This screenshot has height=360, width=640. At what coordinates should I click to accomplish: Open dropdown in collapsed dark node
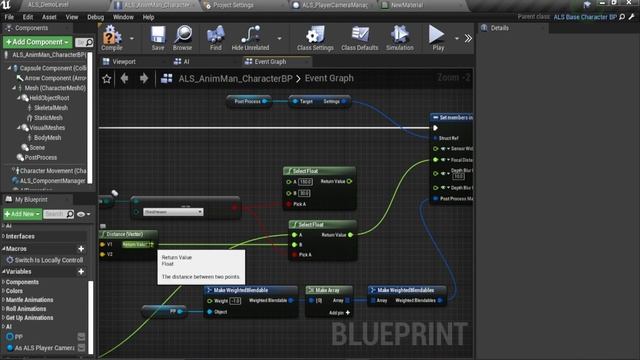pos(173,212)
